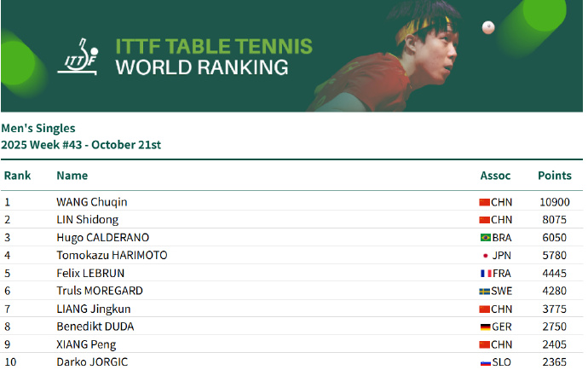Image resolution: width=588 pixels, height=370 pixels.
Task: Click China flag next to WANG Chuqin
Action: point(485,202)
